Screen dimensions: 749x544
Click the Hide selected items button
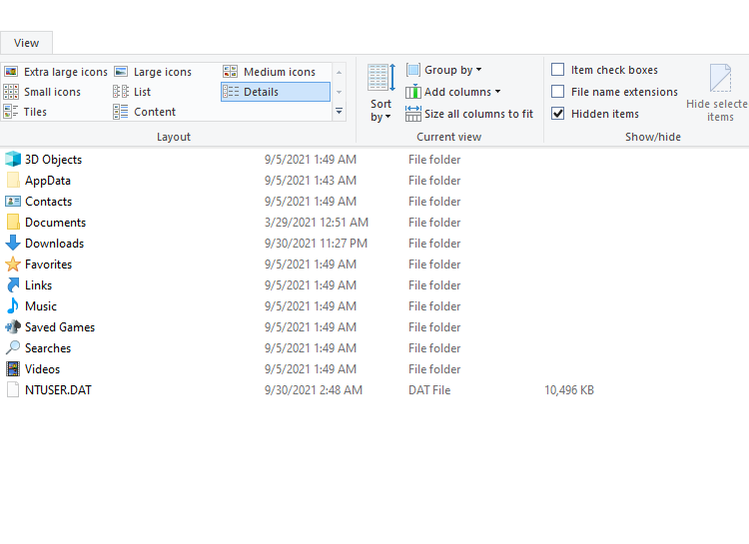718,94
